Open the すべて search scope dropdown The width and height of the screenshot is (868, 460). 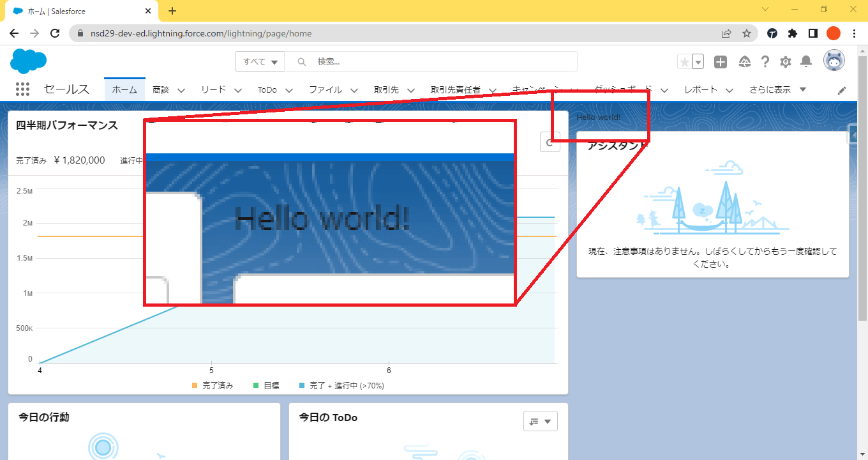click(260, 61)
